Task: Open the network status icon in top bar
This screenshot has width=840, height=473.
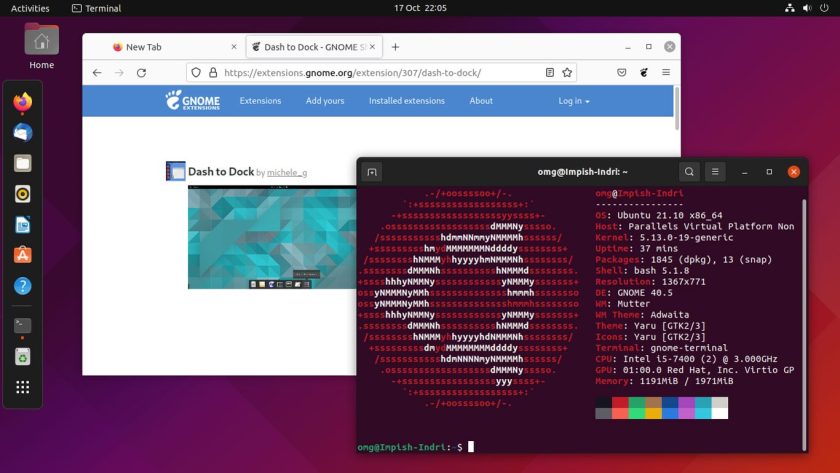Action: [x=790, y=8]
